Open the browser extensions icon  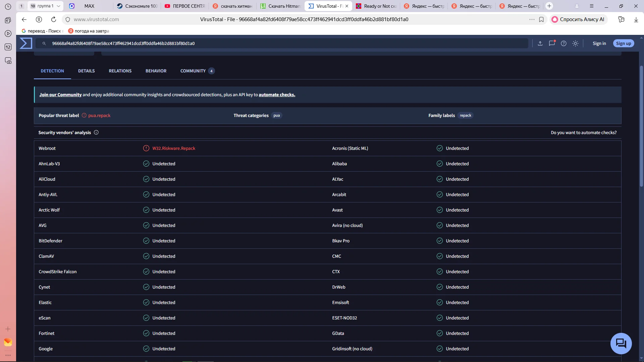(x=621, y=19)
